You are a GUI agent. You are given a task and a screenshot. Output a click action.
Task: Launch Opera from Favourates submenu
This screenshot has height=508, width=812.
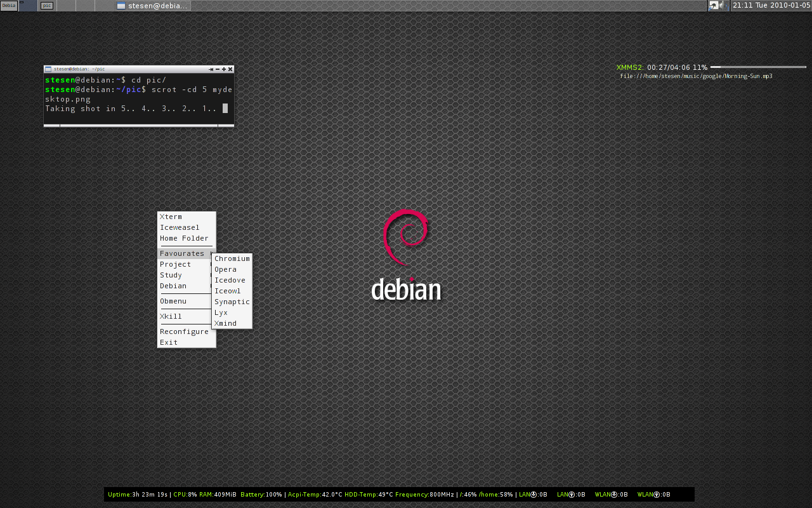(232, 269)
